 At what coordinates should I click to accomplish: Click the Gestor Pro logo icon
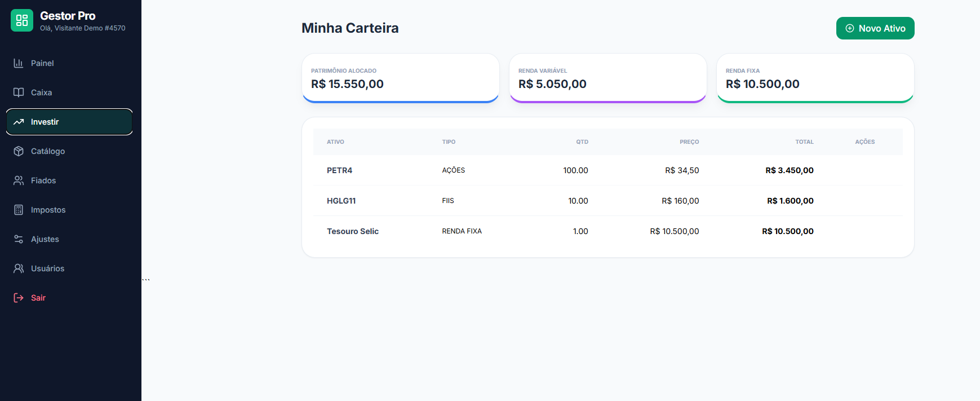(22, 21)
